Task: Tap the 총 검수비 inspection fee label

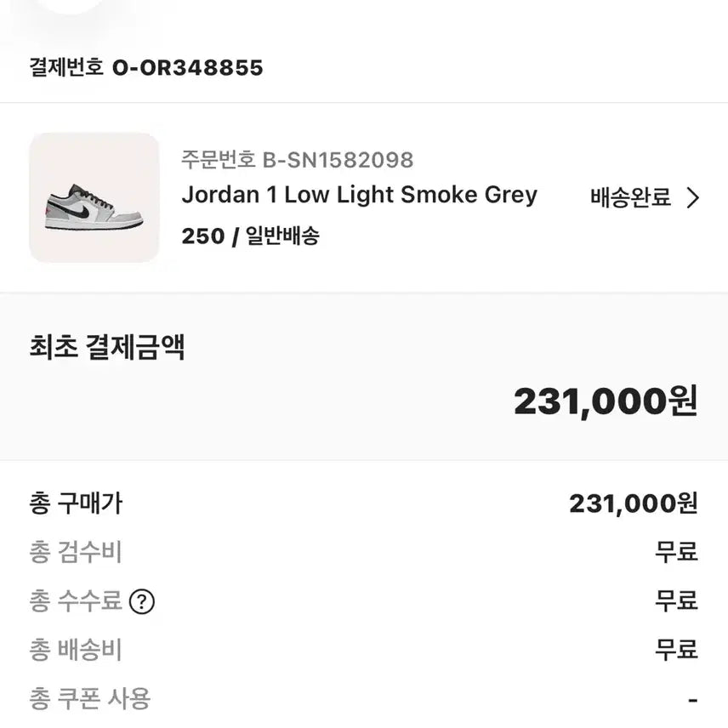Action: click(x=76, y=553)
